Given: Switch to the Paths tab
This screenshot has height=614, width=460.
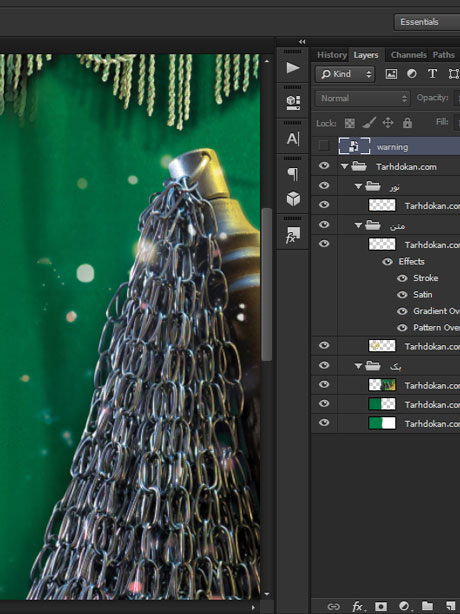Looking at the screenshot, I should click(443, 55).
